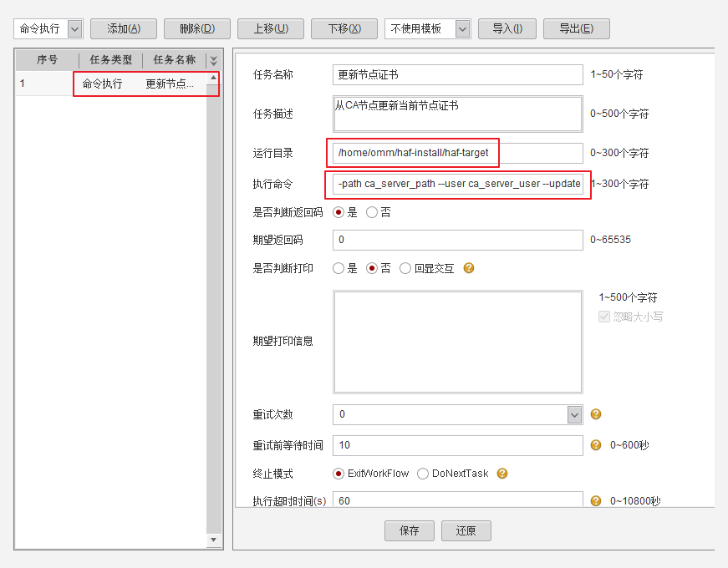The width and height of the screenshot is (728, 568).
Task: Select 回显交互 radio option
Action: pyautogui.click(x=405, y=268)
